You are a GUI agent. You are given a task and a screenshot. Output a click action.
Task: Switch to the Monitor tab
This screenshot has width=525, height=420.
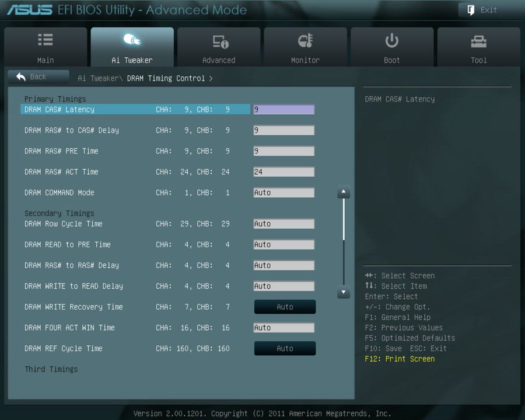pos(305,47)
